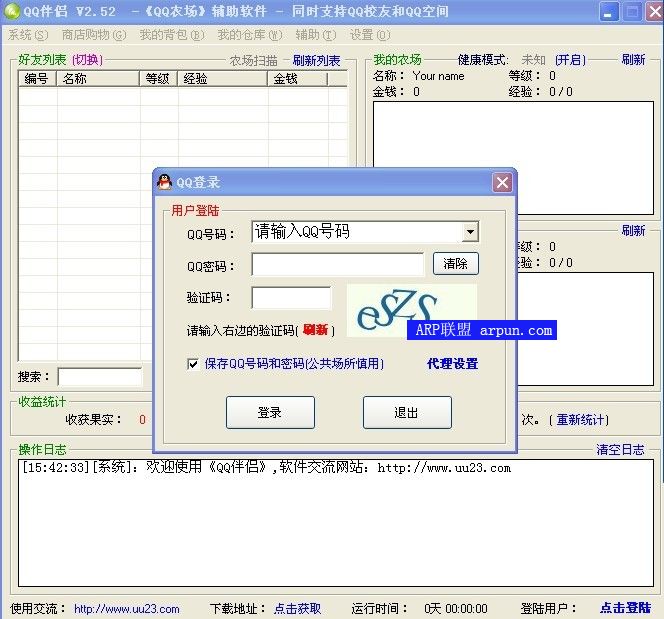The image size is (664, 619).
Task: Click the captcha image
Action: (x=412, y=310)
